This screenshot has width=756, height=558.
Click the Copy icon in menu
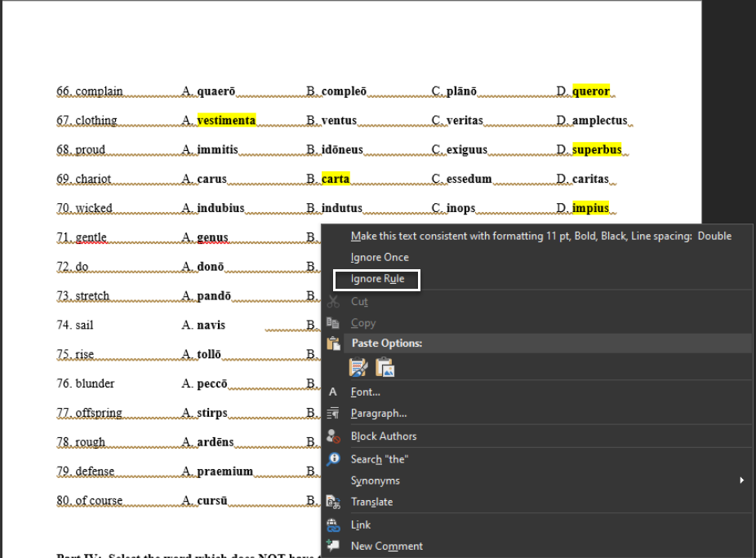point(332,323)
